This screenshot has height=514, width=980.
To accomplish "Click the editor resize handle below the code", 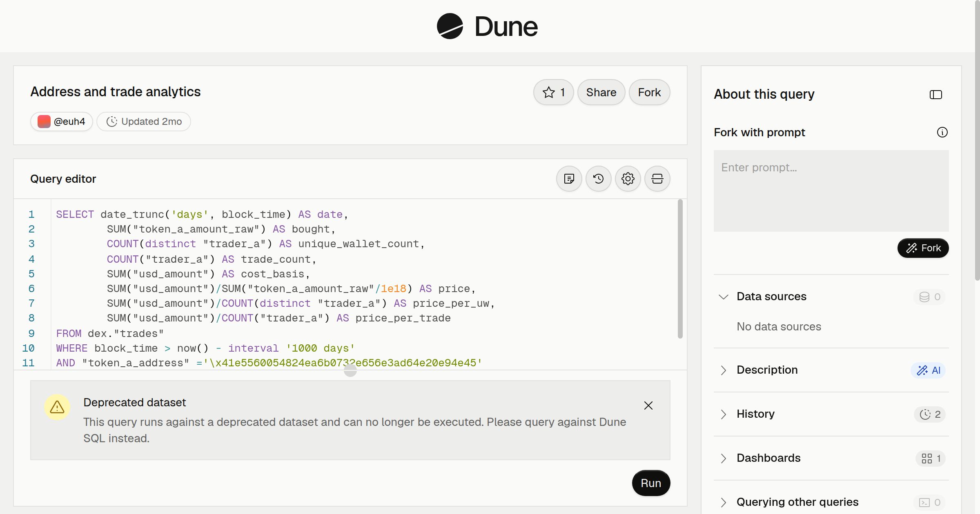I will click(x=350, y=370).
